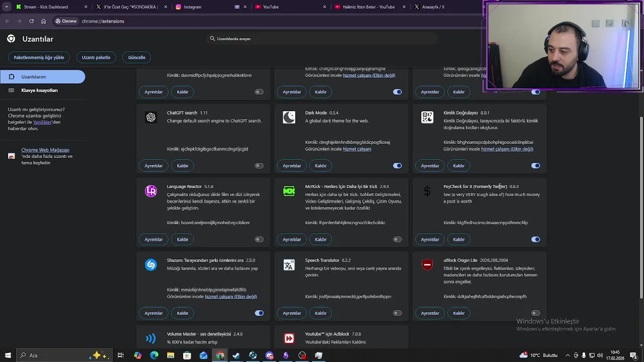Click the Kimlik Doğrulayıcı QR code icon
Image resolution: width=644 pixels, height=362 pixels.
[x=427, y=117]
